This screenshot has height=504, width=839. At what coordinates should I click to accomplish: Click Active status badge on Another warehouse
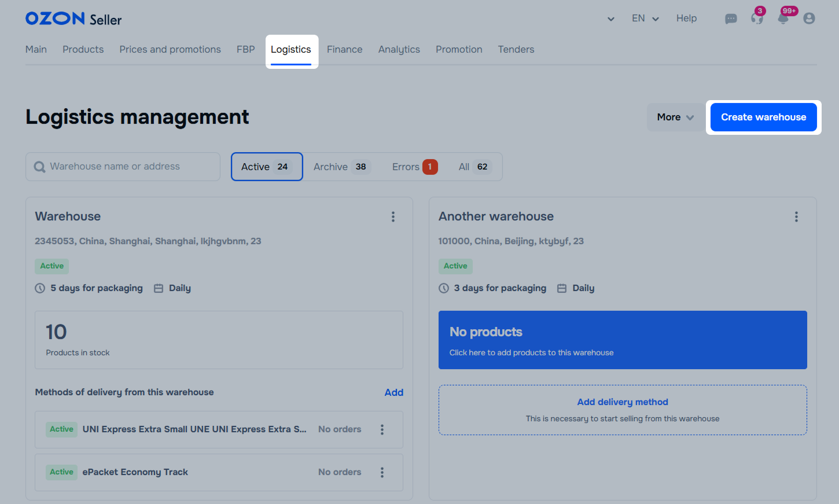tap(455, 266)
